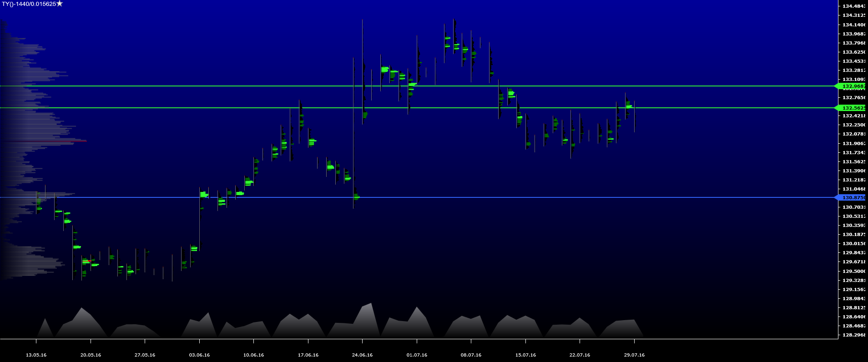Click the 03.06.16 date label
The image size is (868, 362).
coord(199,355)
